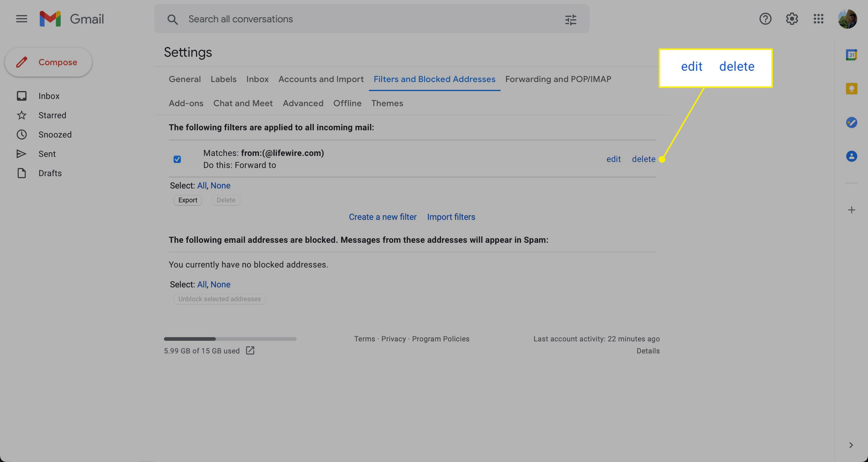Click the Gmail settings gear icon
868x462 pixels.
coord(792,18)
